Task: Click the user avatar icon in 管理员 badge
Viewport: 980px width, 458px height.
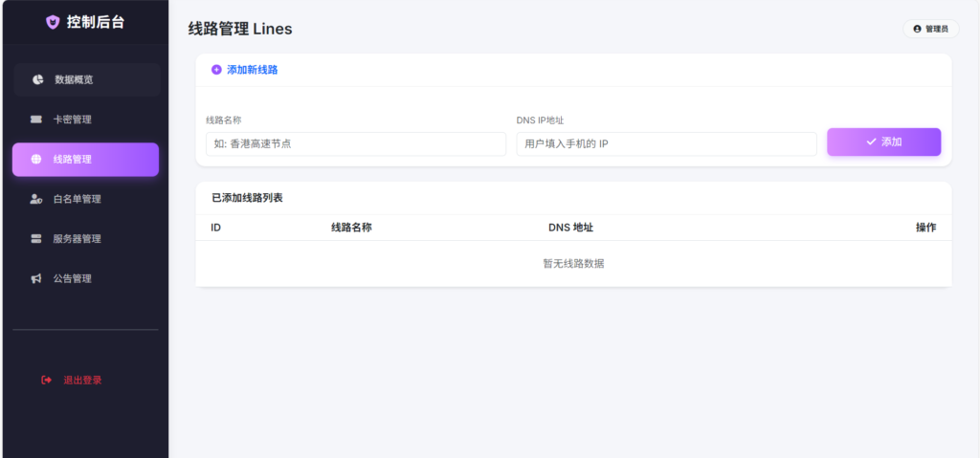Action: pos(917,30)
